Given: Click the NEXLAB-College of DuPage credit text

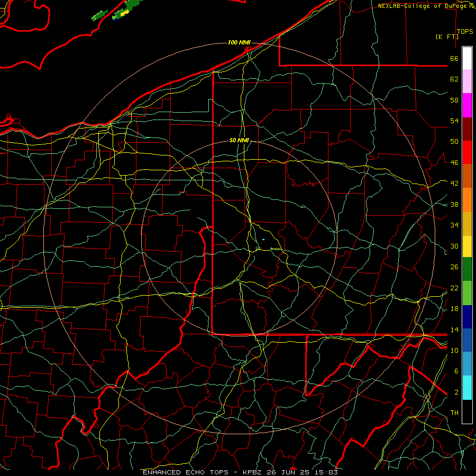Looking at the screenshot, I should (x=423, y=6).
